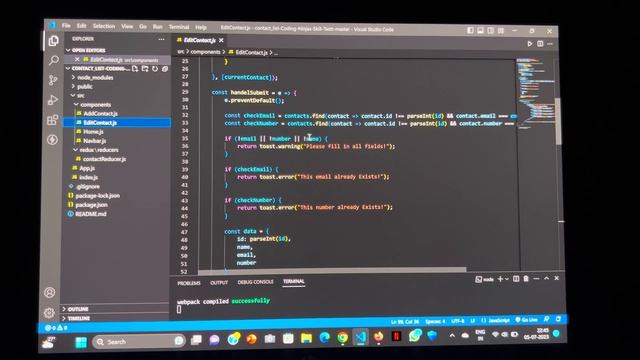The width and height of the screenshot is (640, 360).
Task: Open the Manage gear in activity bar
Action: coord(49,313)
